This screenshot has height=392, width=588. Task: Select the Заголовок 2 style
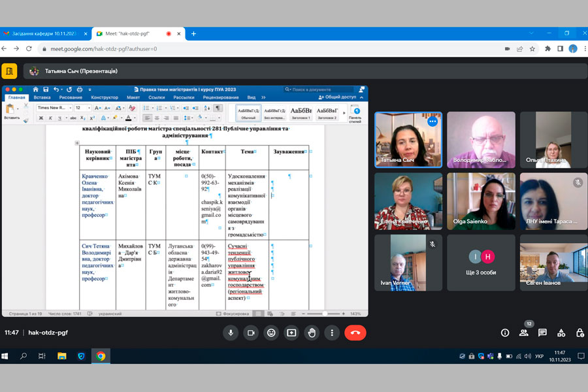click(x=327, y=113)
